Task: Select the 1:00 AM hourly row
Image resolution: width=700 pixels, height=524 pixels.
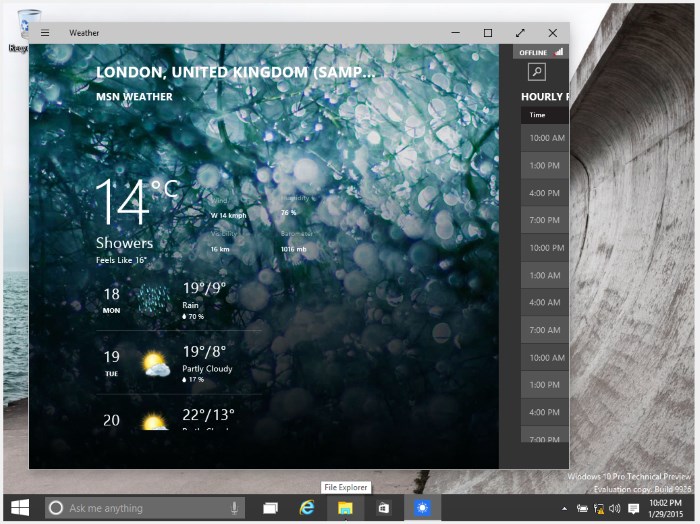Action: [x=545, y=275]
